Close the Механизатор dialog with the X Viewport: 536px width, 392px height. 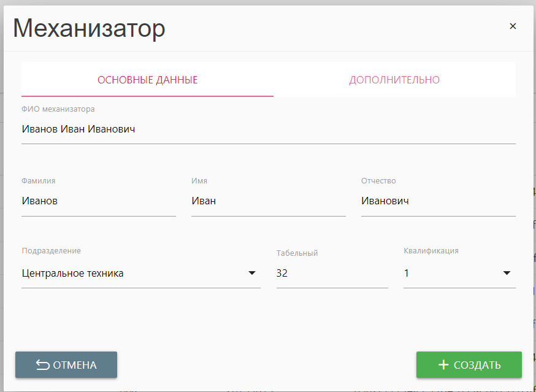(x=513, y=26)
